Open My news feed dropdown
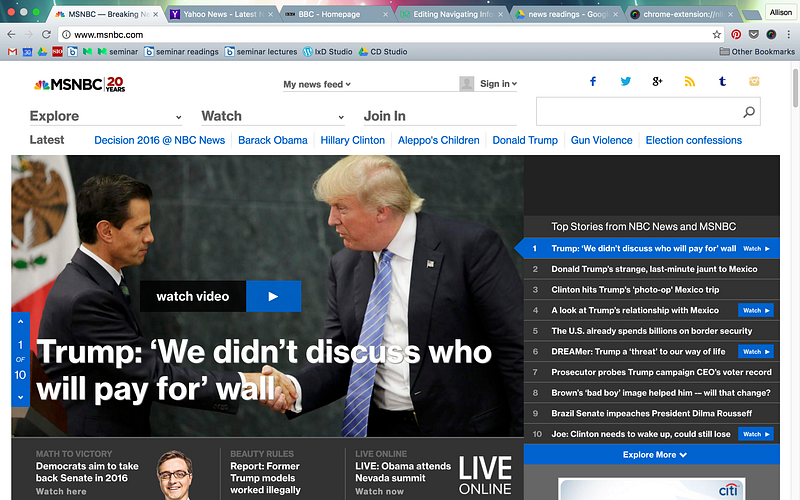 click(x=317, y=84)
